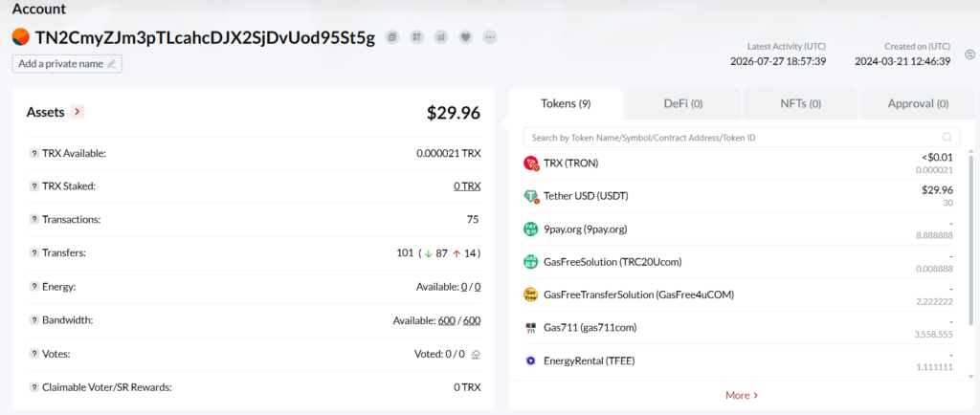Switch to the NFTs (0) tab
This screenshot has height=415, width=980.
pos(801,103)
